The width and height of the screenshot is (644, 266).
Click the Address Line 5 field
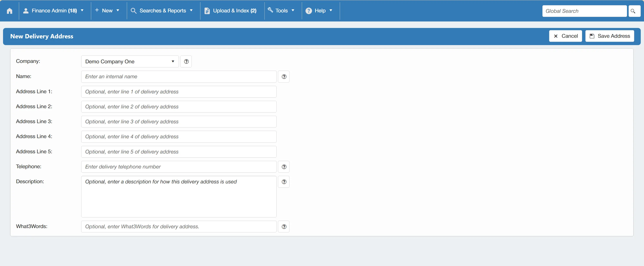click(179, 152)
